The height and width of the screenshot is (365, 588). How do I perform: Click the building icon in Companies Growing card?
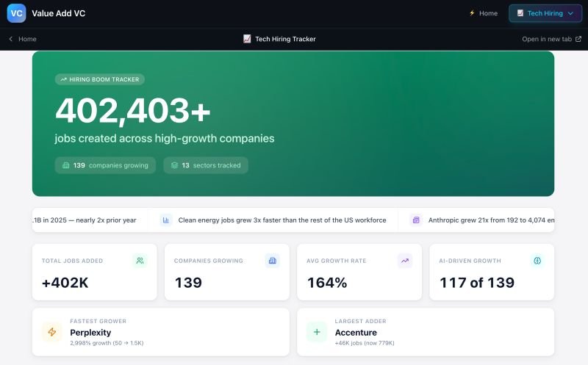272,261
